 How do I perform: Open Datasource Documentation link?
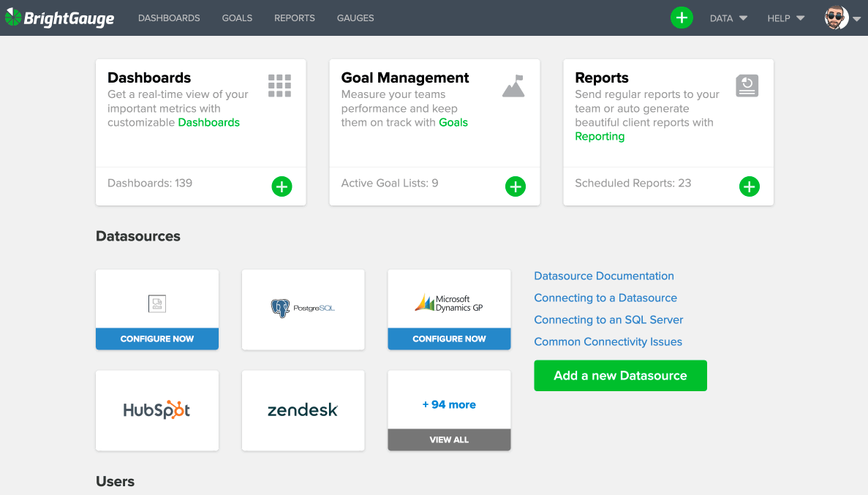pos(604,276)
